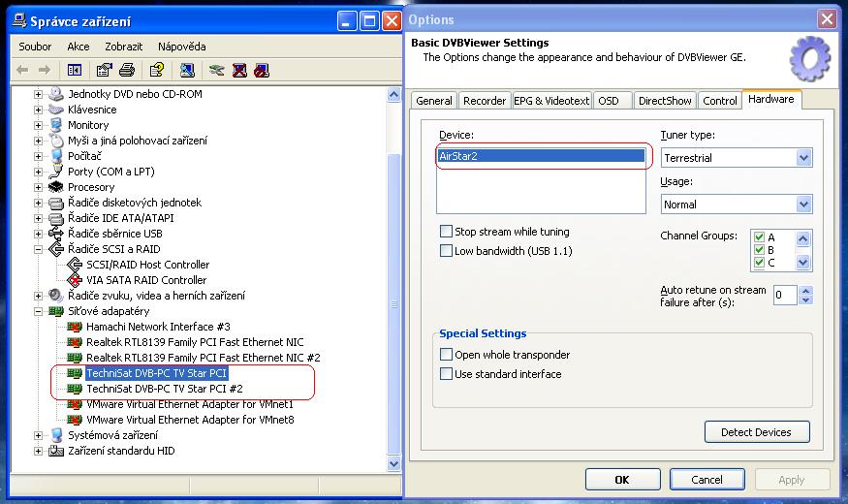The image size is (848, 504).
Task: Open Properties via the toolbar icon
Action: pos(104,70)
